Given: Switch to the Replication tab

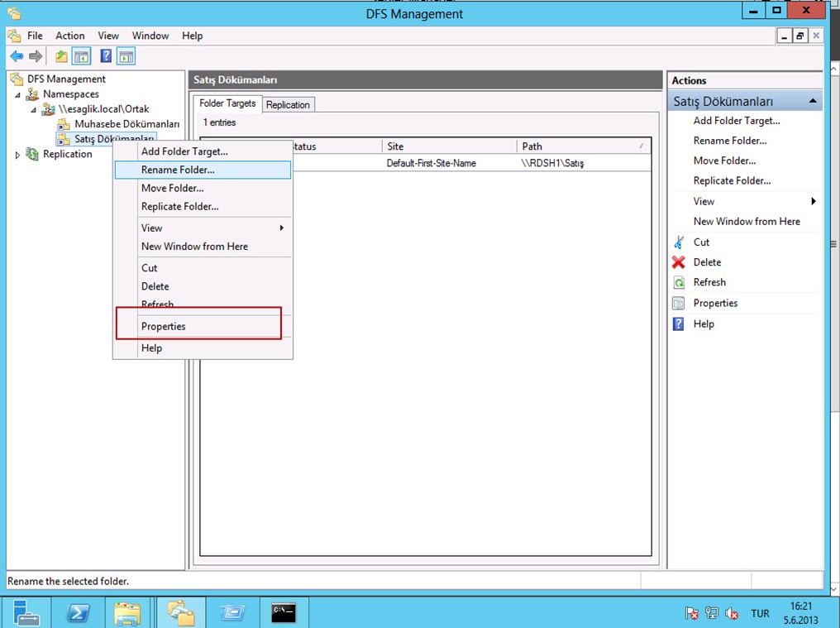Looking at the screenshot, I should (x=288, y=104).
